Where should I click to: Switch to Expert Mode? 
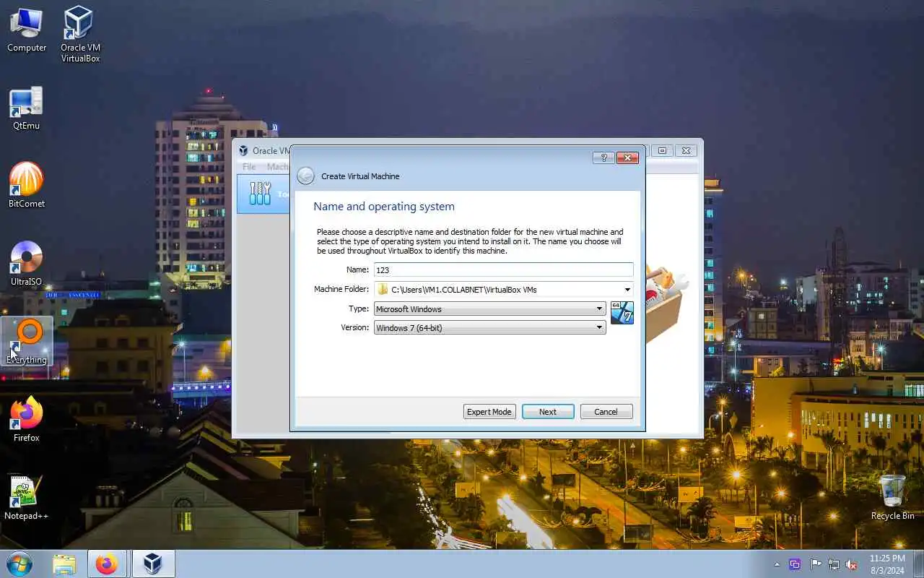[x=489, y=412]
